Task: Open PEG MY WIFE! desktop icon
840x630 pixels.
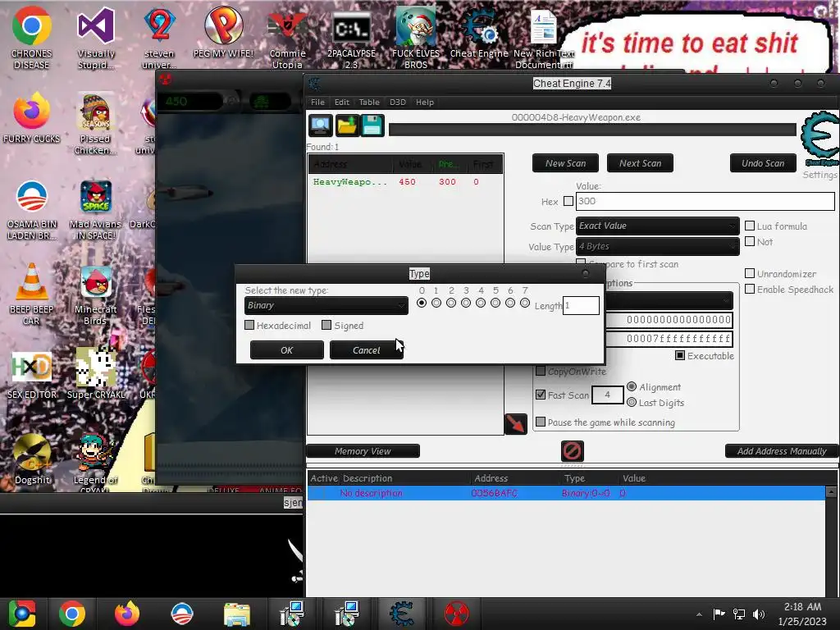Action: (223, 32)
